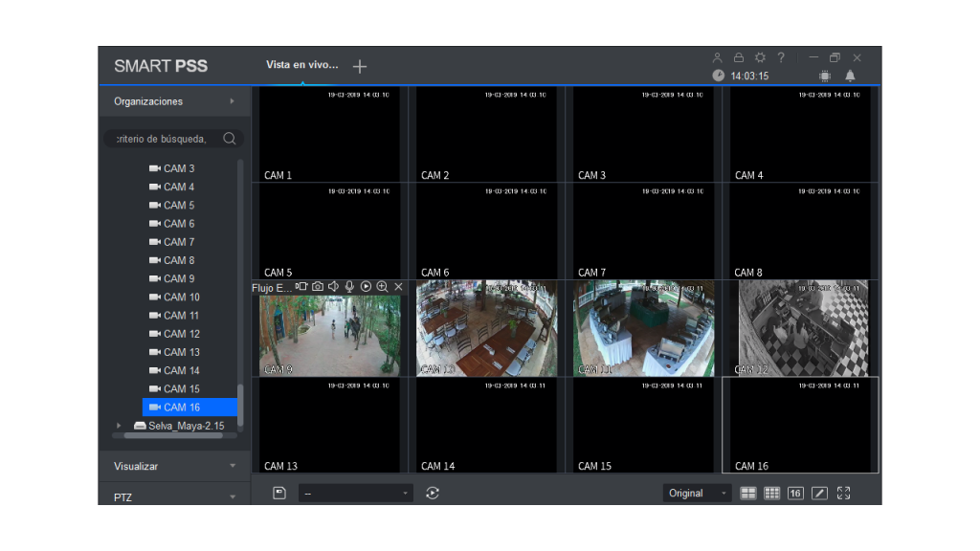Select the CAM 15 video tile
The width and height of the screenshot is (980, 551).
(x=643, y=426)
